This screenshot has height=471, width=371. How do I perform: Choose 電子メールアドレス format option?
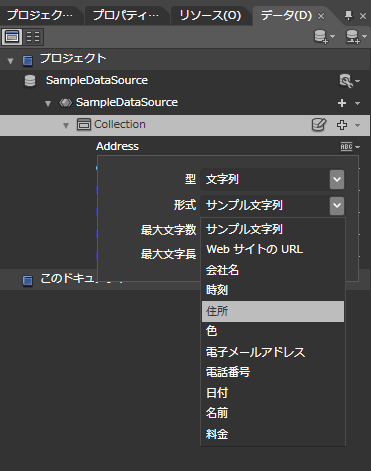pos(273,352)
